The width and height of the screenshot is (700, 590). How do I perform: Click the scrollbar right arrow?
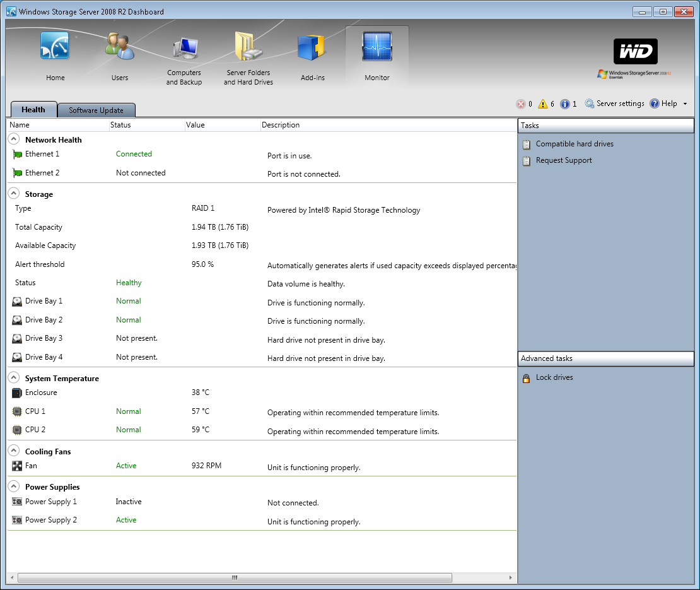(x=511, y=577)
